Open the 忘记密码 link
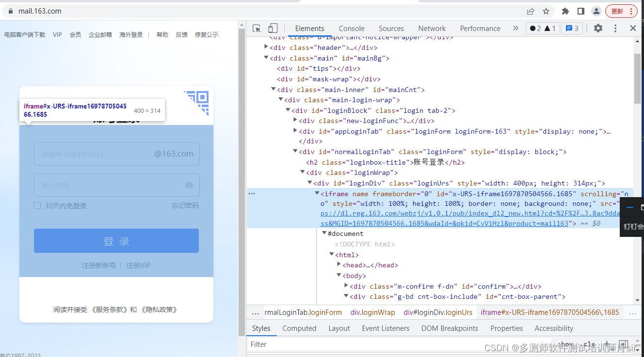 click(185, 205)
